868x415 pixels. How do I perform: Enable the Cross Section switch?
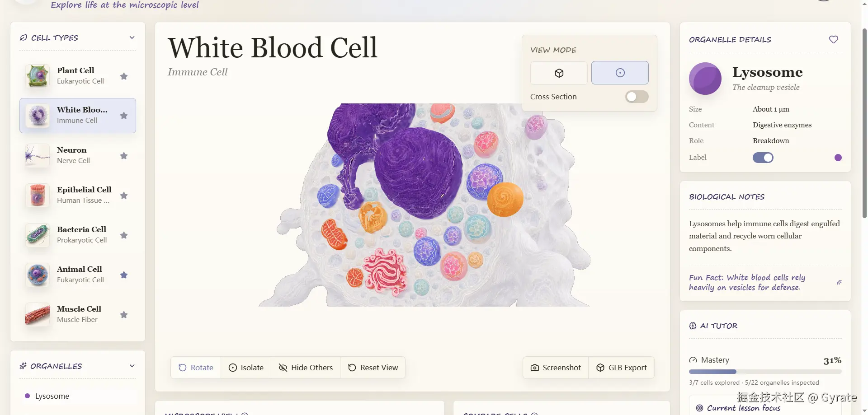click(x=637, y=97)
